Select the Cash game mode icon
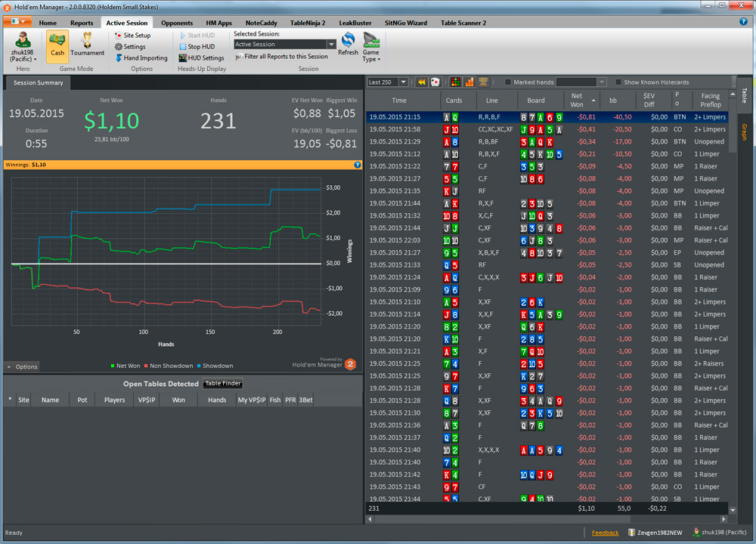756x544 pixels. coord(57,46)
